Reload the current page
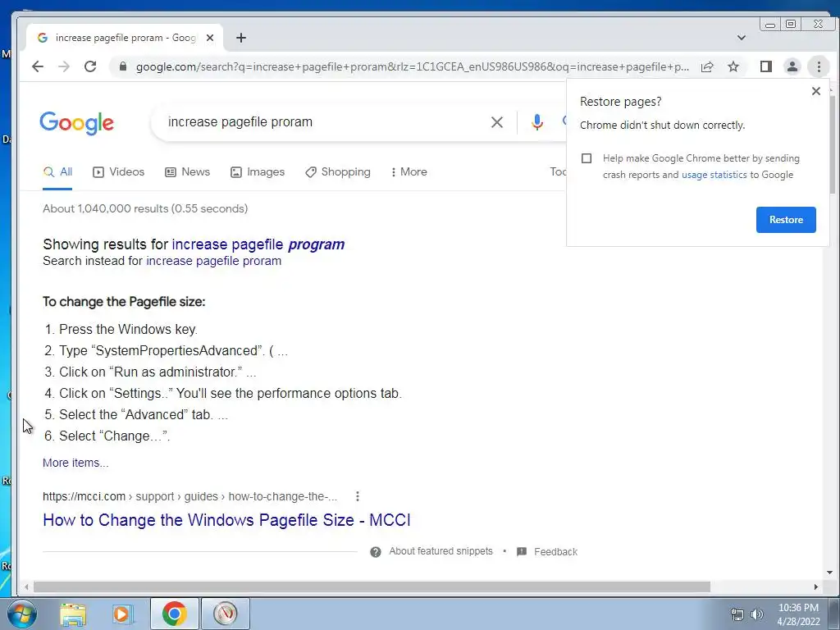 coord(90,66)
